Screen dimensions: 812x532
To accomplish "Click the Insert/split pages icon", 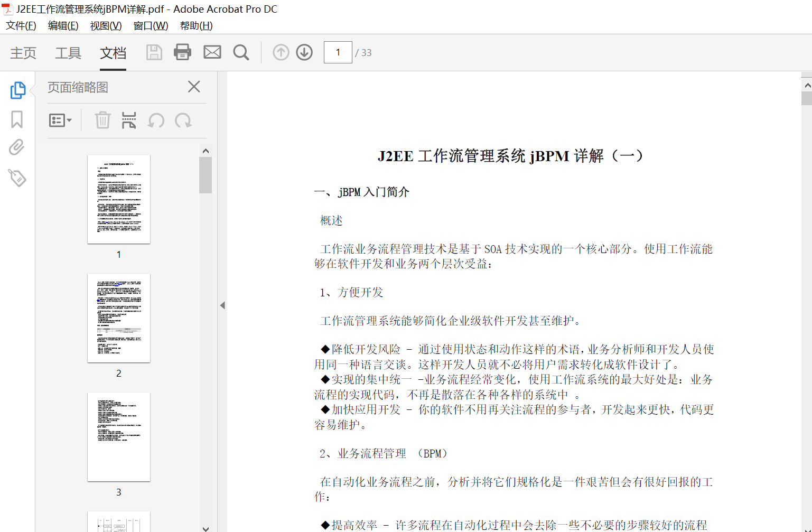I will click(129, 120).
